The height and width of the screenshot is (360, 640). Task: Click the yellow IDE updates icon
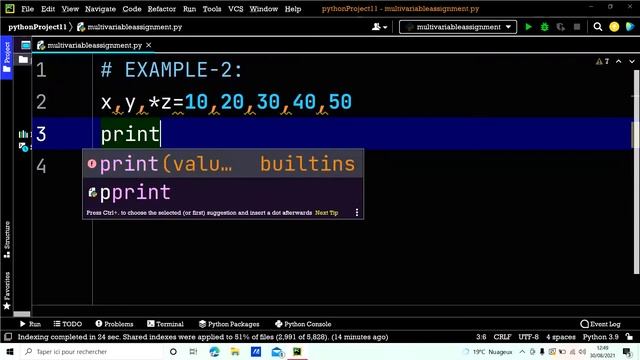click(x=614, y=27)
